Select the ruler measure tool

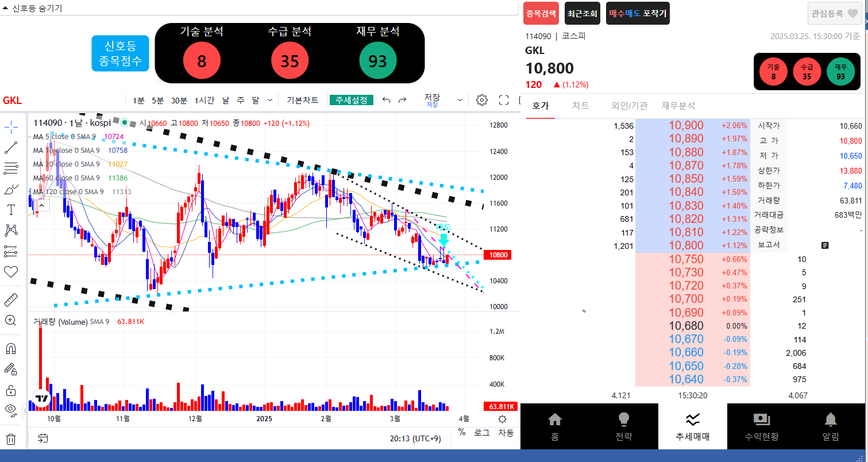point(11,299)
